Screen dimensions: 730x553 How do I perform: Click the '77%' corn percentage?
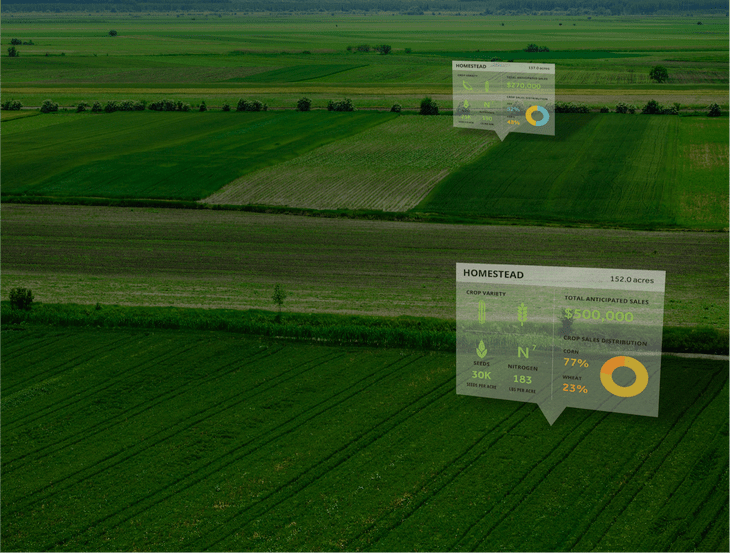[x=576, y=362]
